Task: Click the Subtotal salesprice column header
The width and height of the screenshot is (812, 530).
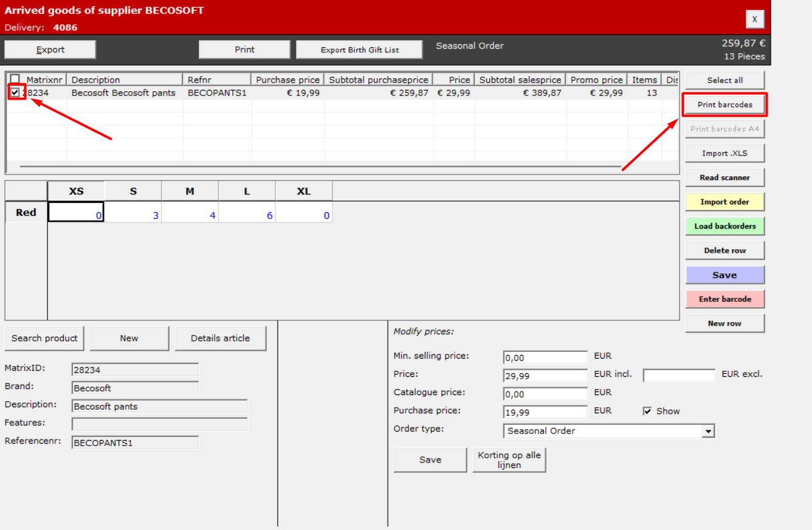Action: coord(520,80)
